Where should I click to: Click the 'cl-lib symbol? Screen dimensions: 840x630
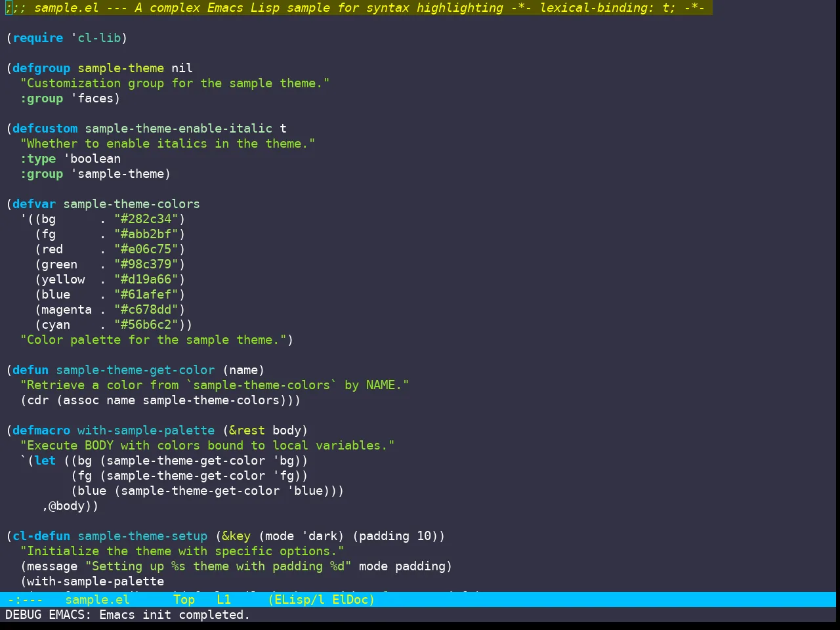[96, 38]
